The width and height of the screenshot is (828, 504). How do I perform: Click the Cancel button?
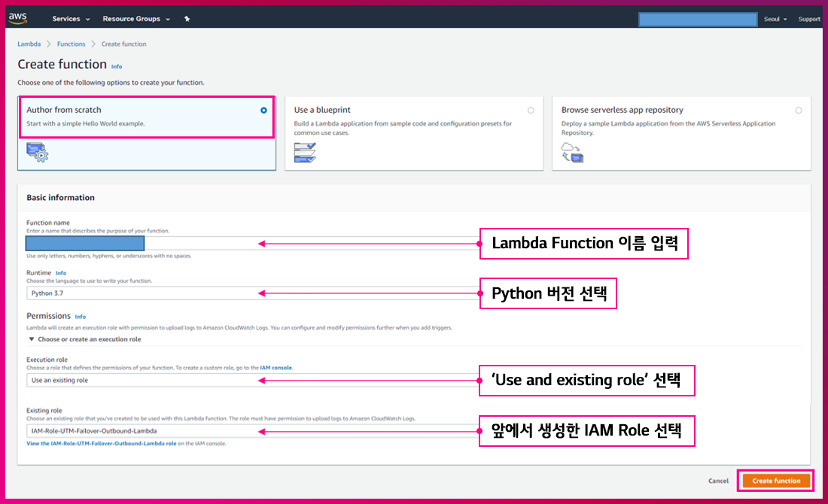pyautogui.click(x=718, y=481)
